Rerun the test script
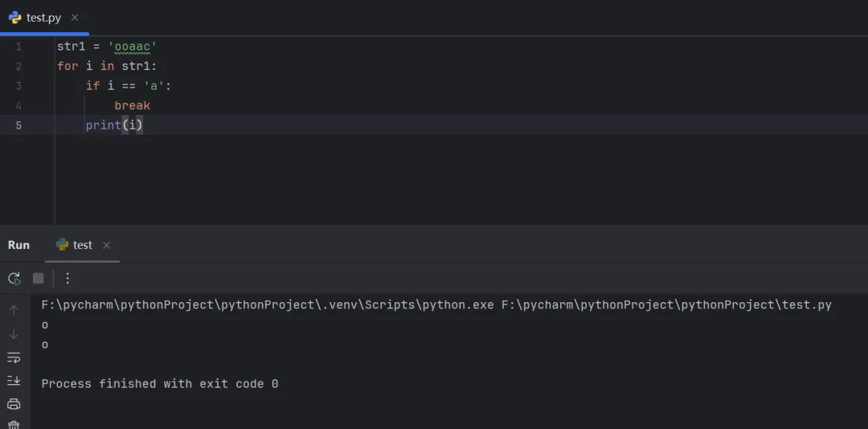The width and height of the screenshot is (868, 429). pos(14,278)
